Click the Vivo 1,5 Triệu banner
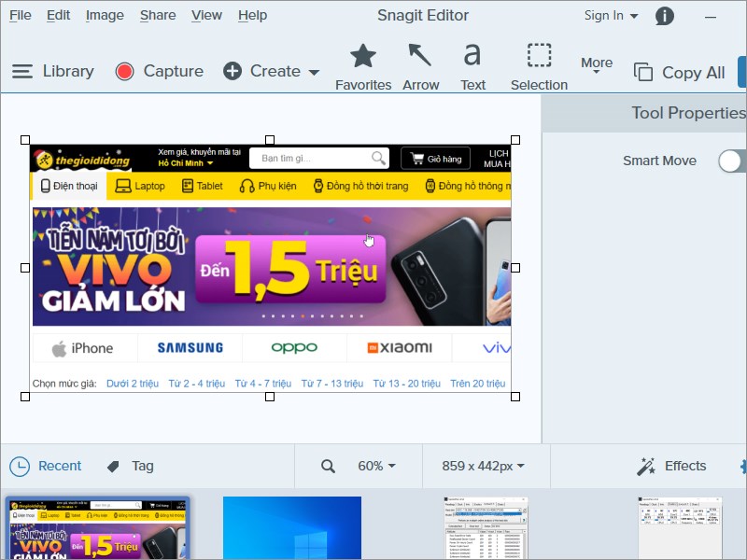 coord(272,267)
